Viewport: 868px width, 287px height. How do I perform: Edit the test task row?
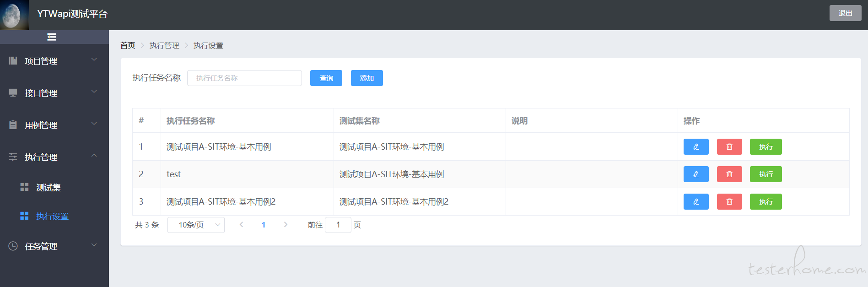click(x=696, y=174)
